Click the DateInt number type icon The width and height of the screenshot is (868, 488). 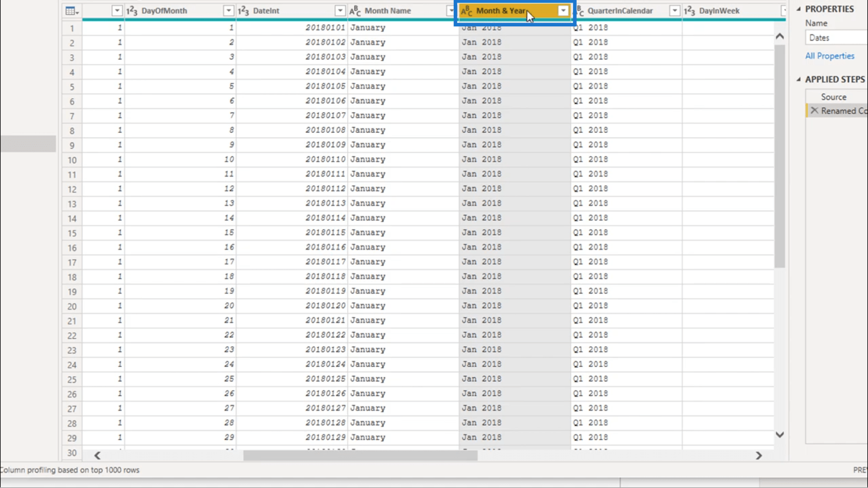[x=243, y=11]
